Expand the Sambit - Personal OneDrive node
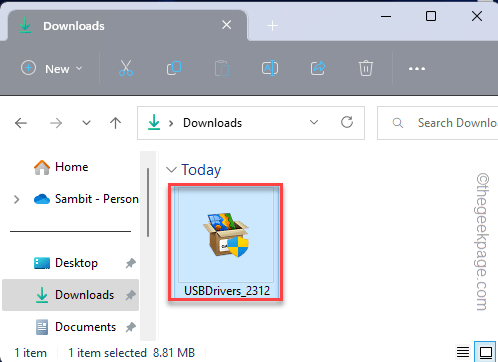 (16, 199)
